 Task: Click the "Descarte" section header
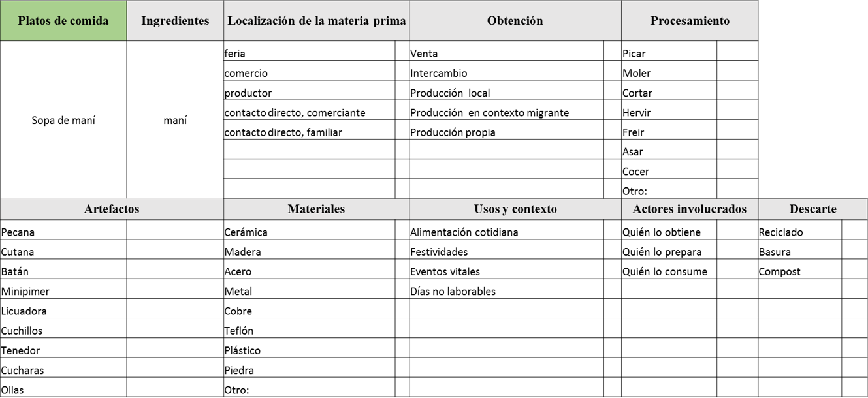(812, 209)
